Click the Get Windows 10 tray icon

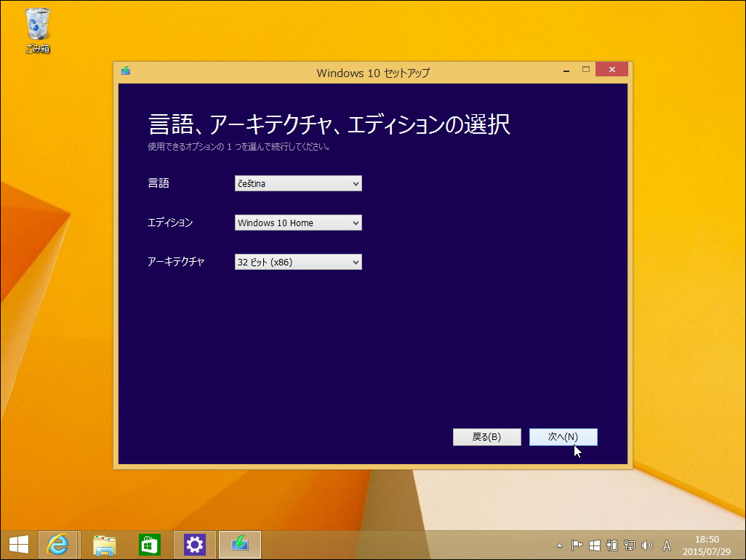point(595,545)
